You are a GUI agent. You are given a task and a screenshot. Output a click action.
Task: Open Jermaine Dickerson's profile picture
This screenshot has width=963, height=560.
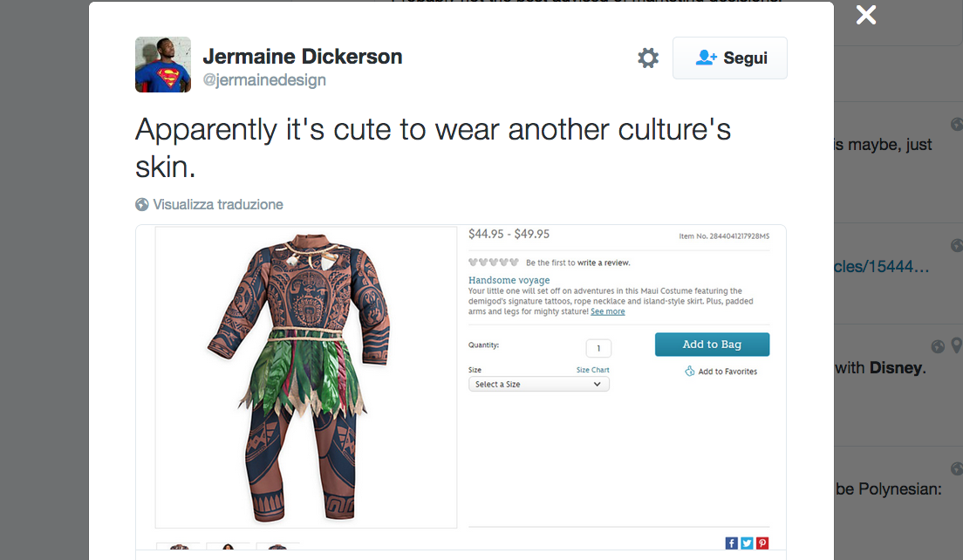pos(163,65)
